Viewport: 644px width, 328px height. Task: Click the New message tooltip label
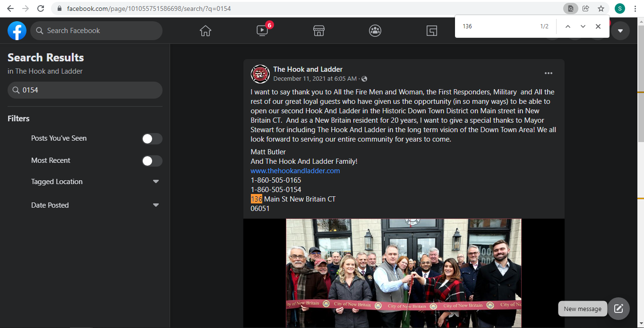coord(583,309)
